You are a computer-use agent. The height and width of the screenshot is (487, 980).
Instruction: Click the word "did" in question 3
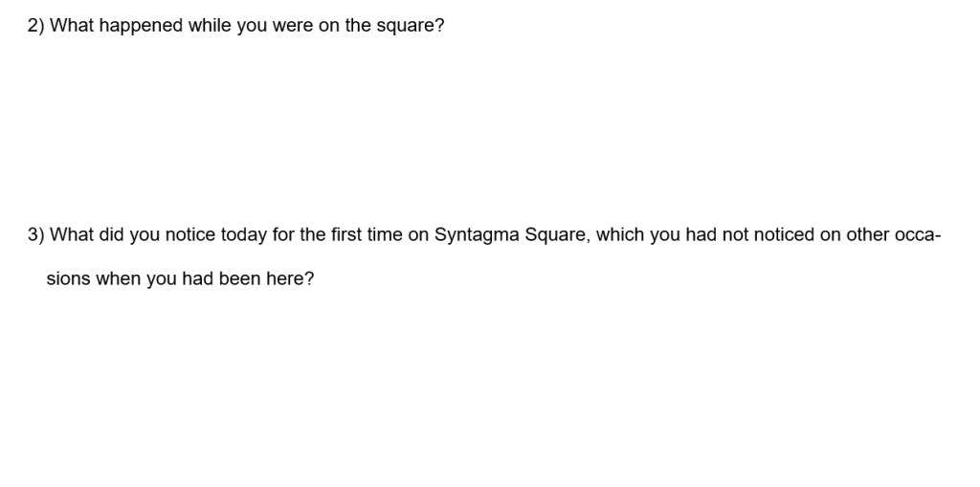click(112, 234)
